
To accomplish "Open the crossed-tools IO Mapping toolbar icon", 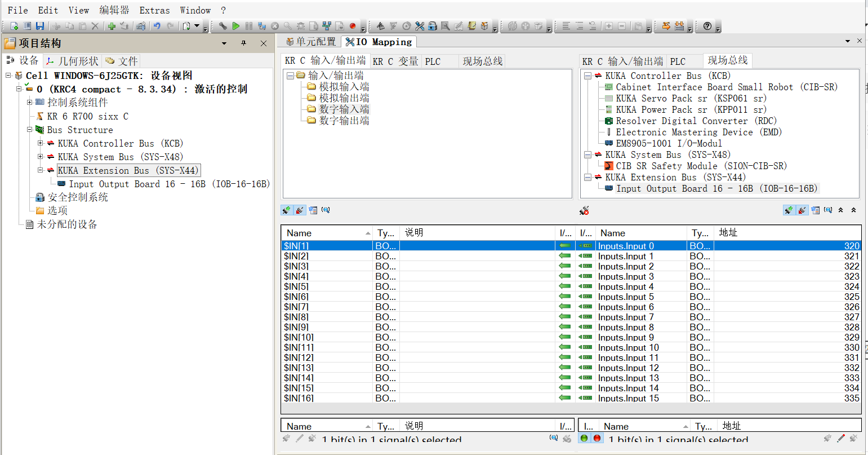I will pyautogui.click(x=420, y=26).
